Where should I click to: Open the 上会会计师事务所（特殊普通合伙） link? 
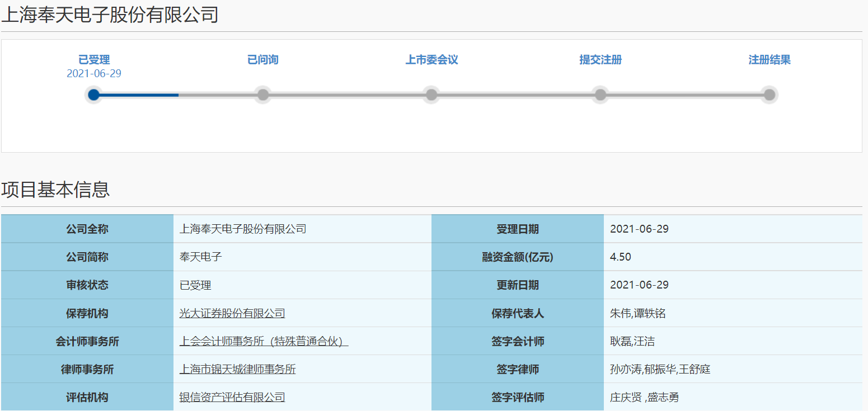click(x=264, y=341)
